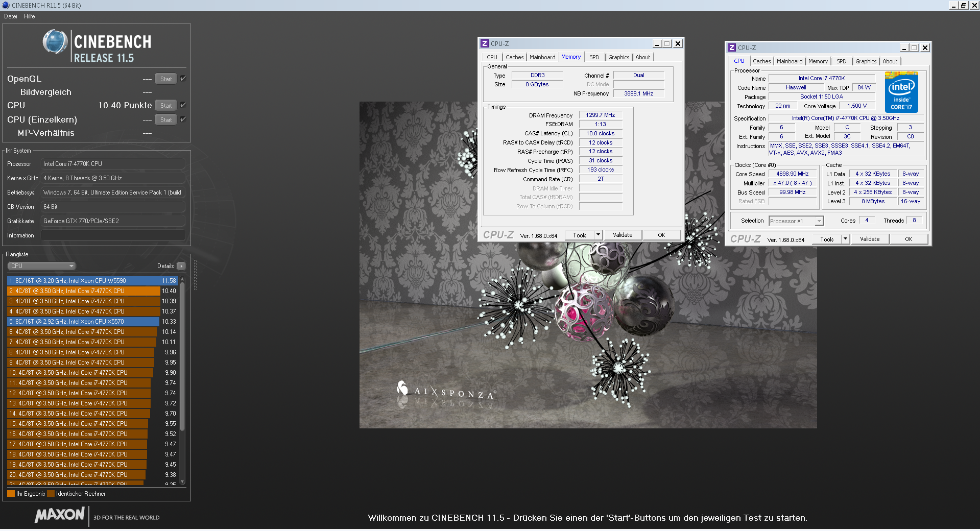The width and height of the screenshot is (980, 531).
Task: Select ranking row 20 scoring 9.38
Action: click(x=92, y=475)
